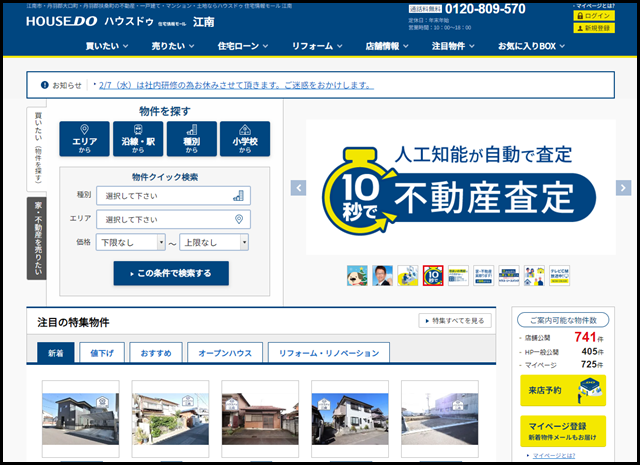This screenshot has width=640, height=465.
Task: Select the 買いたい side tab
Action: point(37,149)
